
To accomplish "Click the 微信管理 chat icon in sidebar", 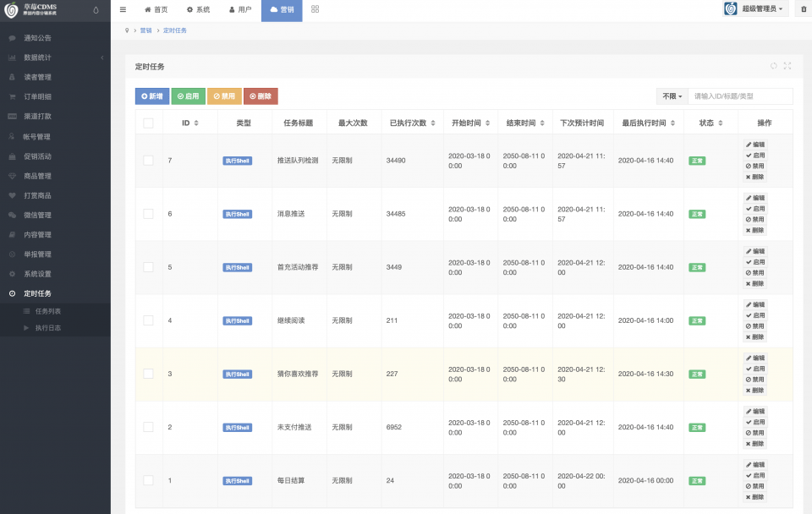I will point(12,216).
